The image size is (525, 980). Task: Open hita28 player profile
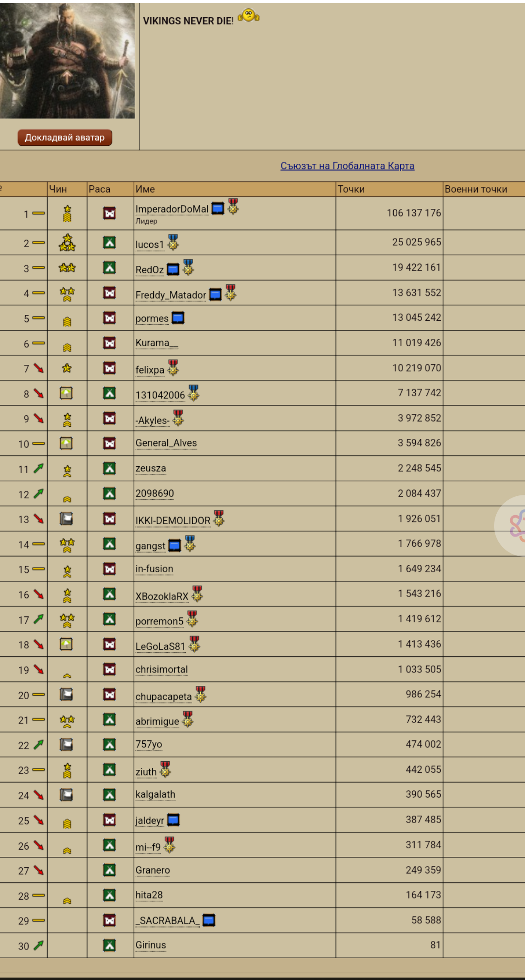[149, 895]
